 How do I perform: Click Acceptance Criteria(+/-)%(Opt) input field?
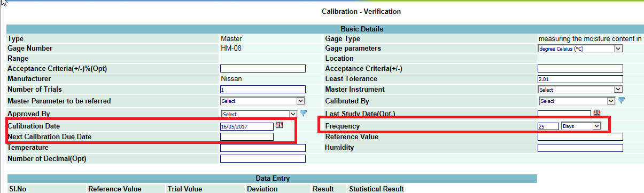[263, 68]
